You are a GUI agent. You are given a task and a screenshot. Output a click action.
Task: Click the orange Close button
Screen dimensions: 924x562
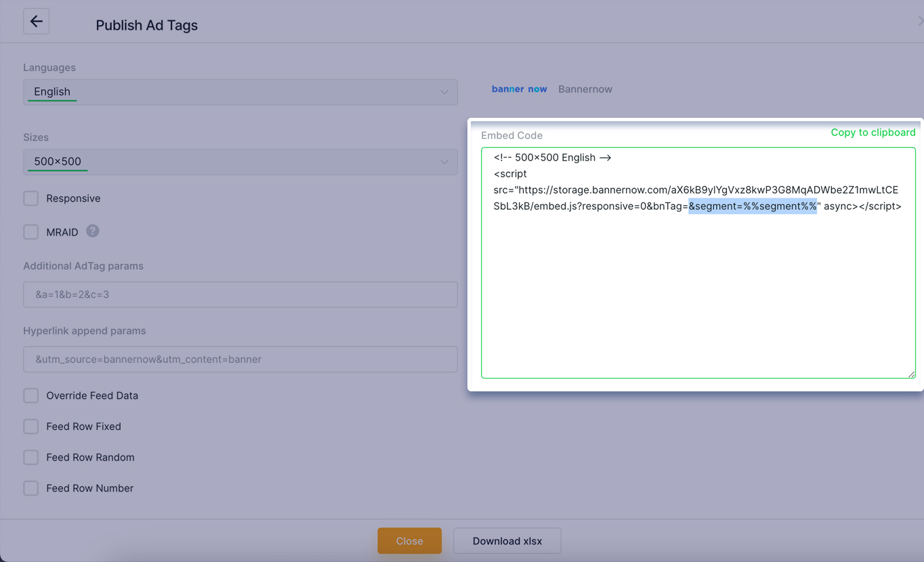coord(410,541)
